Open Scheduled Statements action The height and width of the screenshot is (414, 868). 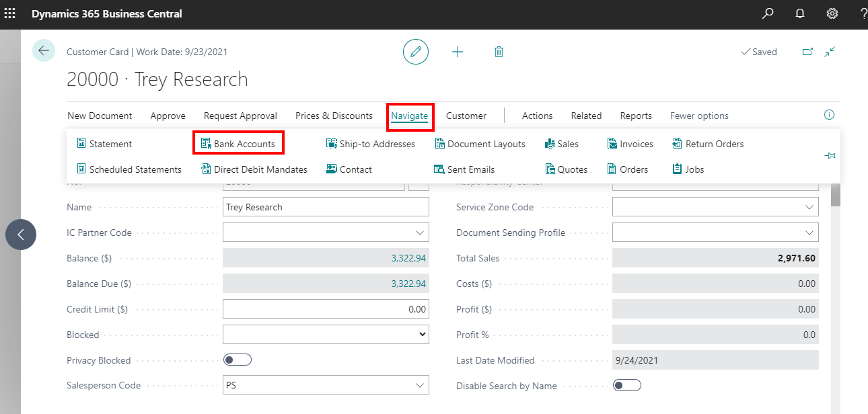click(x=129, y=169)
